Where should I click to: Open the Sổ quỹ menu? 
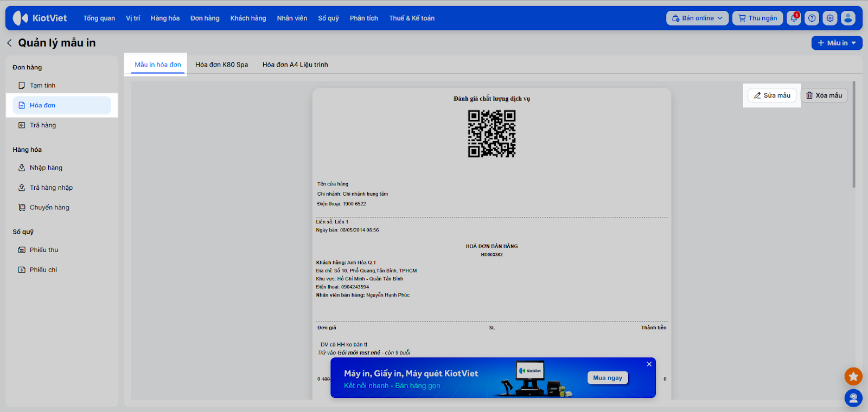pyautogui.click(x=328, y=18)
